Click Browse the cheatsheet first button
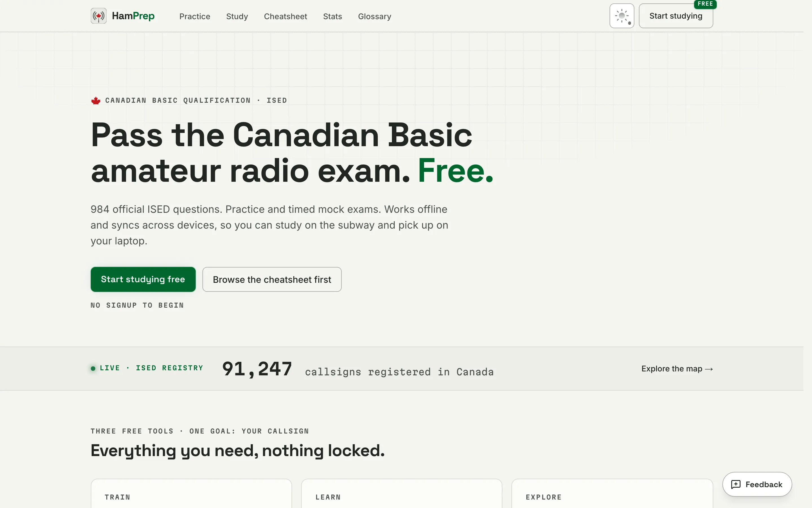 [272, 279]
